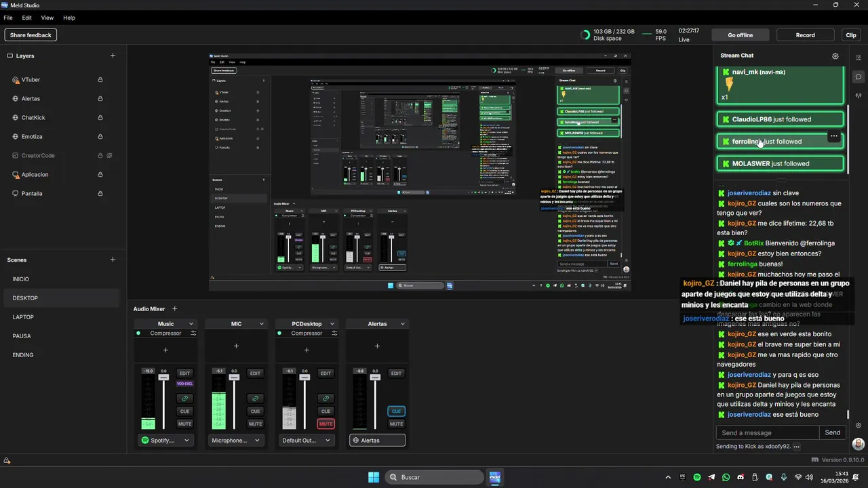Screen dimensions: 868x488
Task: Click the Aplicacion layer window-capture icon
Action: click(x=16, y=175)
